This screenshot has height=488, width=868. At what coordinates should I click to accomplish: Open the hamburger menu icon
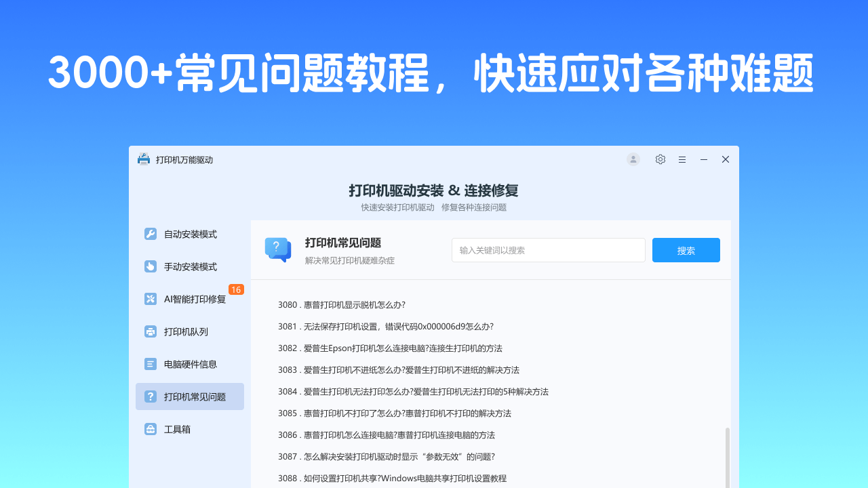coord(682,159)
